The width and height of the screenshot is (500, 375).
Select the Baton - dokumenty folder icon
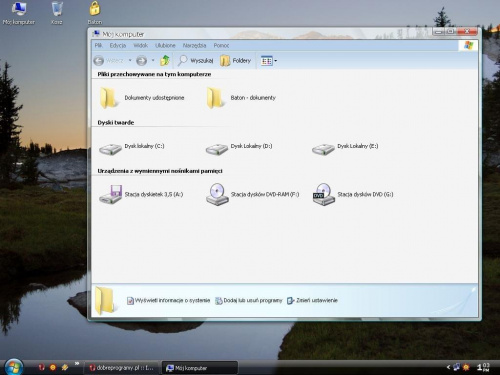tap(215, 98)
